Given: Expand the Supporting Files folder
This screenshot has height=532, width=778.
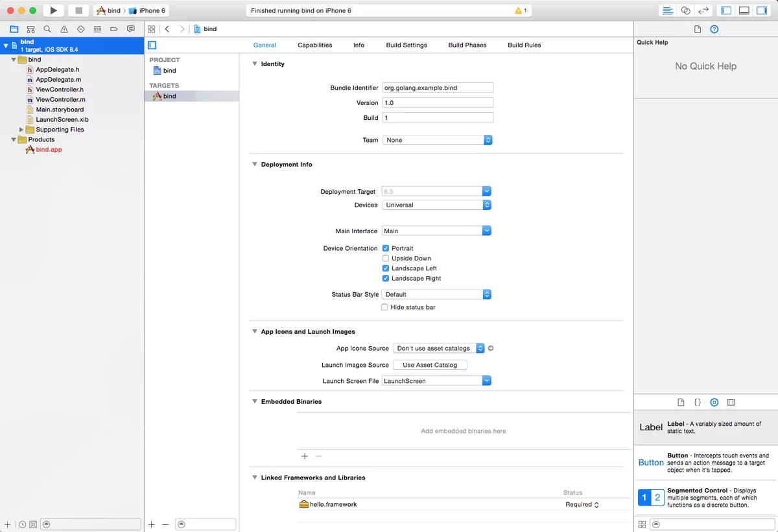Looking at the screenshot, I should 21,130.
